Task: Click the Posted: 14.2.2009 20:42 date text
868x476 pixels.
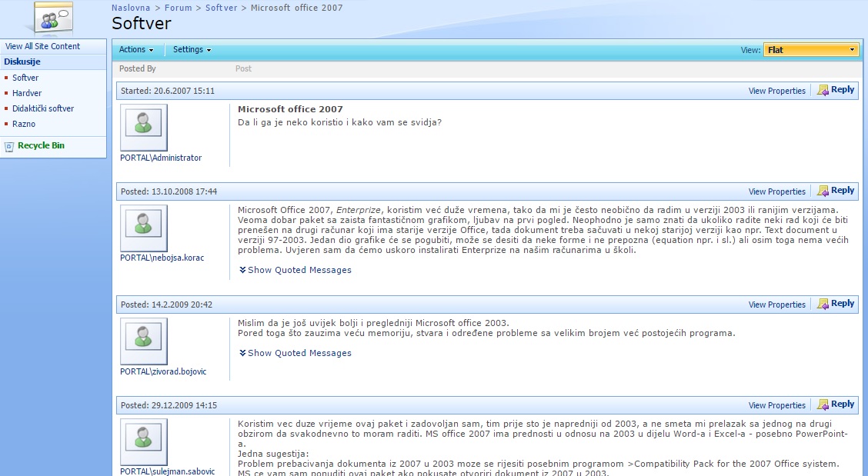Action: click(166, 305)
